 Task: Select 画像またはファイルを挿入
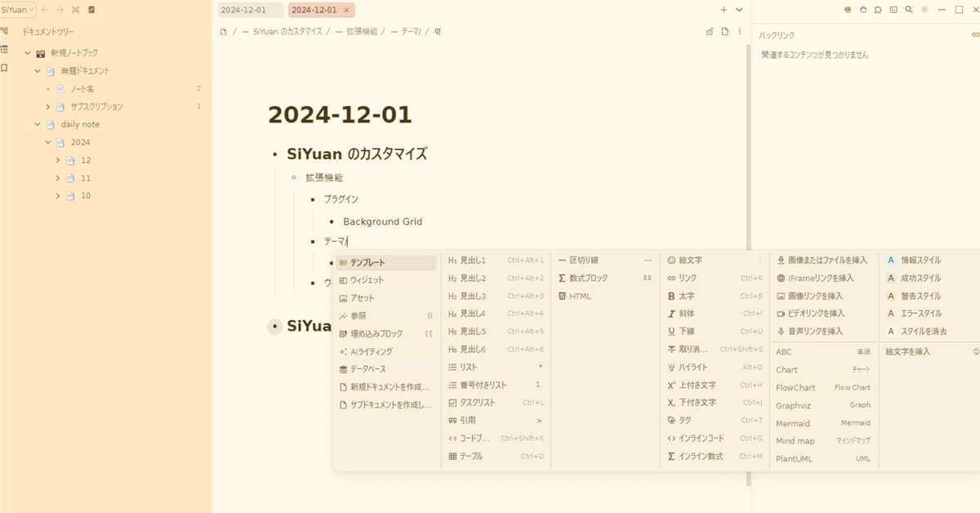point(823,261)
